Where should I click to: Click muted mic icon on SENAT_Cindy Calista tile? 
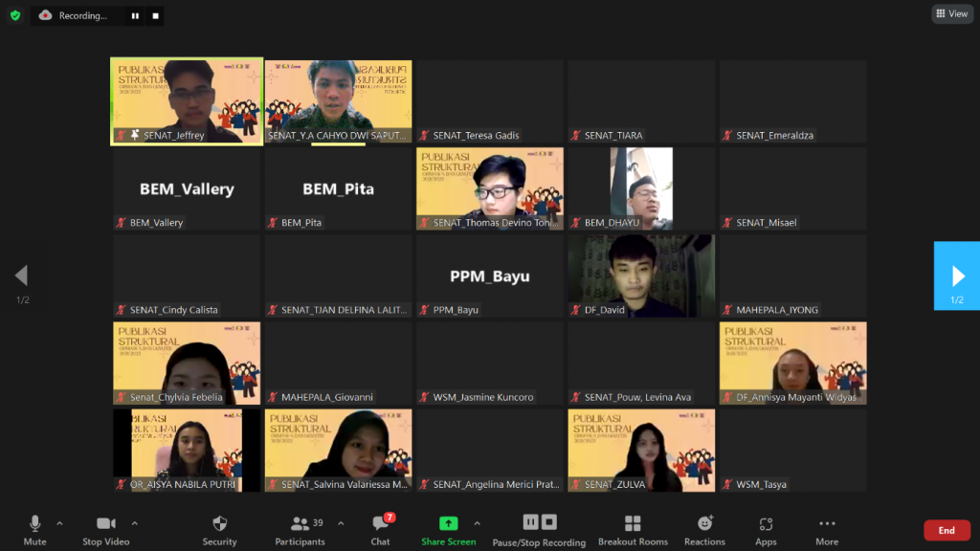tap(122, 310)
